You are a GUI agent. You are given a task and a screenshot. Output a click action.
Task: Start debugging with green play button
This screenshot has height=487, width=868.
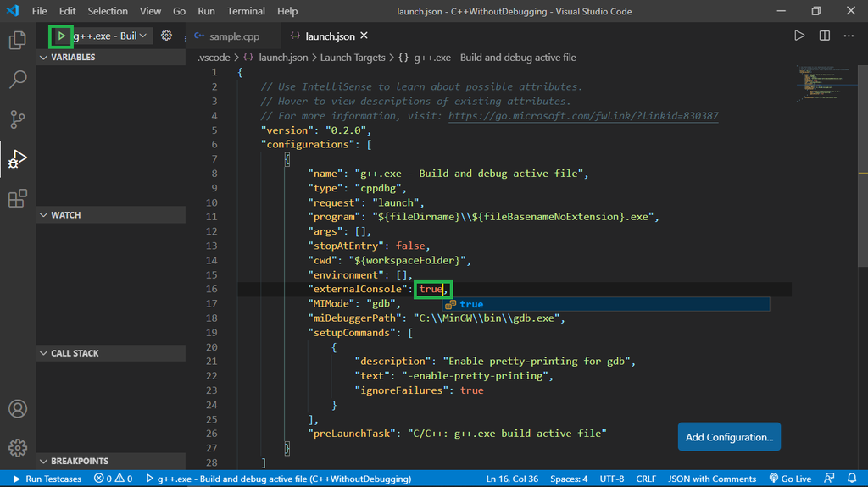pyautogui.click(x=61, y=36)
